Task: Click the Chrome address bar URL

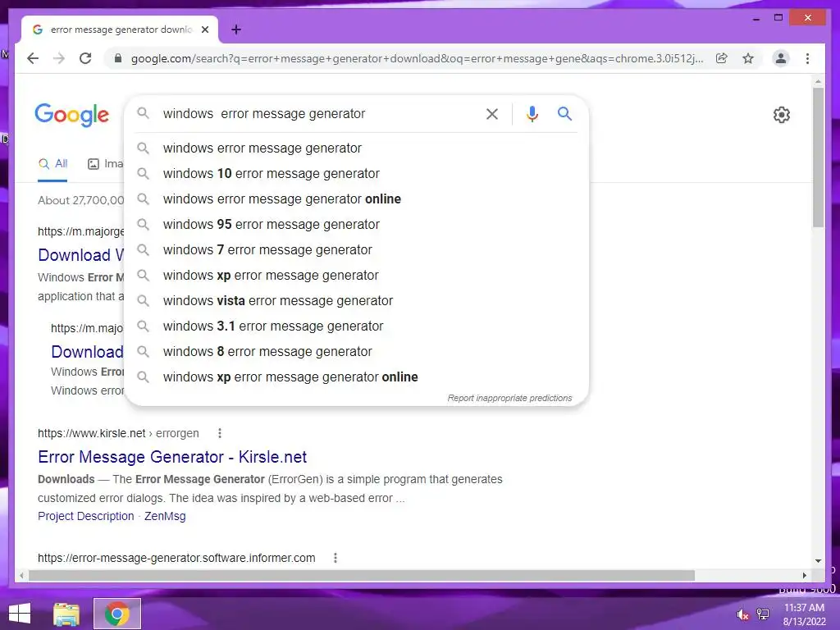Action: [417, 58]
